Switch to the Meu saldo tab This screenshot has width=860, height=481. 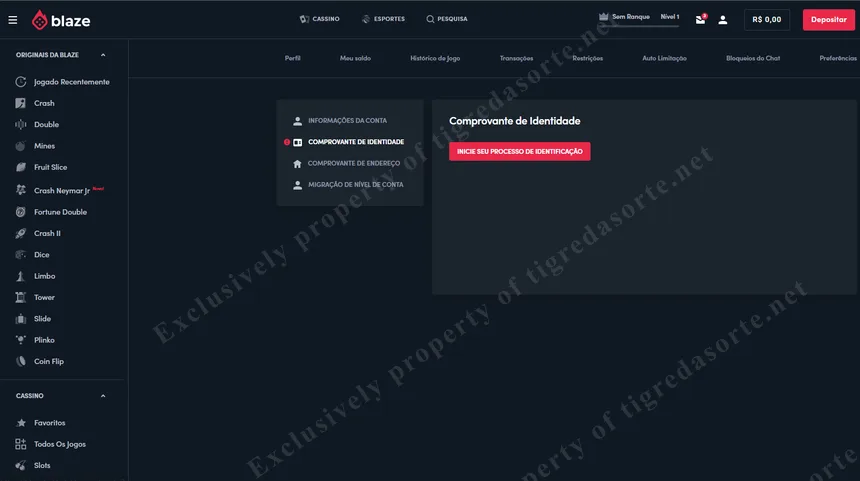[x=355, y=58]
